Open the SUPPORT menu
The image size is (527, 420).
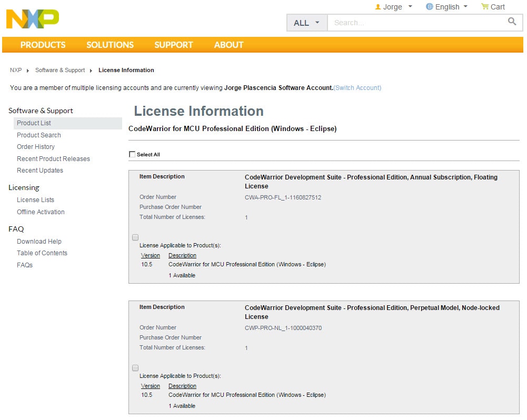(x=174, y=45)
